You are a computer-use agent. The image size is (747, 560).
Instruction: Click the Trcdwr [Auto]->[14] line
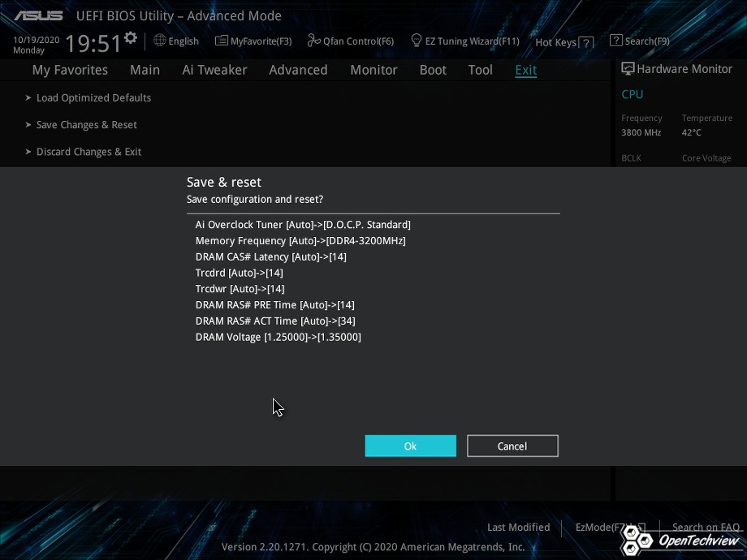click(x=240, y=289)
